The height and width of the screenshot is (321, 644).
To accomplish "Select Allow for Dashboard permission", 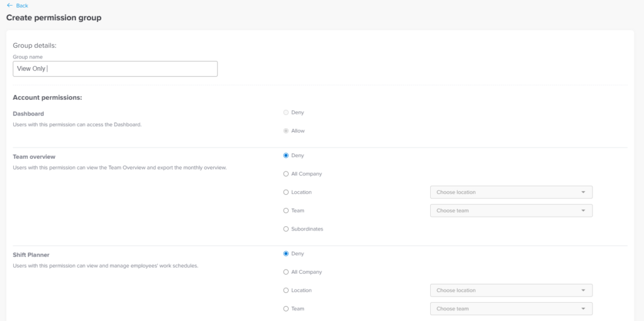I will [x=286, y=131].
